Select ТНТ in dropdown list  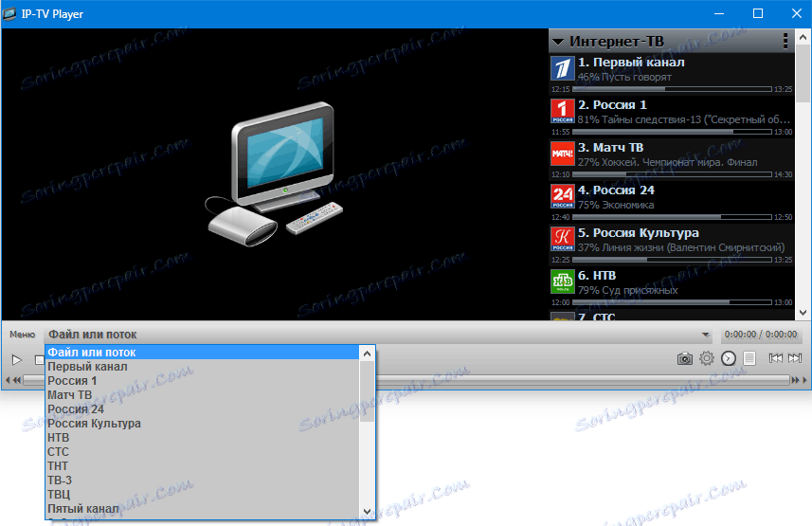[203, 466]
